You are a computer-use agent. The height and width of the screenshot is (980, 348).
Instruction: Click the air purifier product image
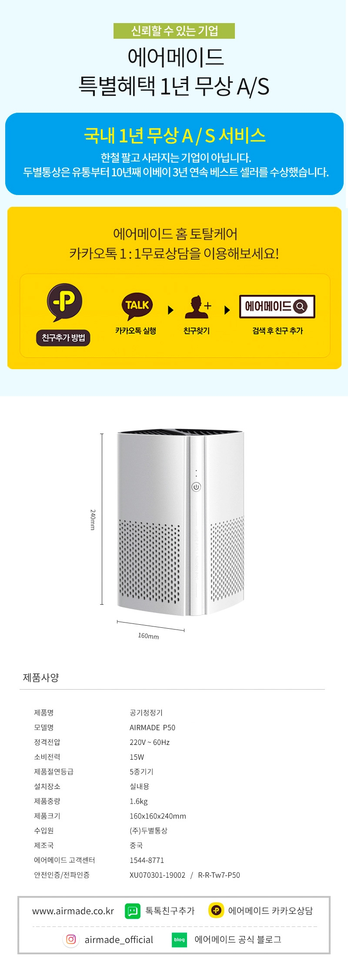(180, 522)
